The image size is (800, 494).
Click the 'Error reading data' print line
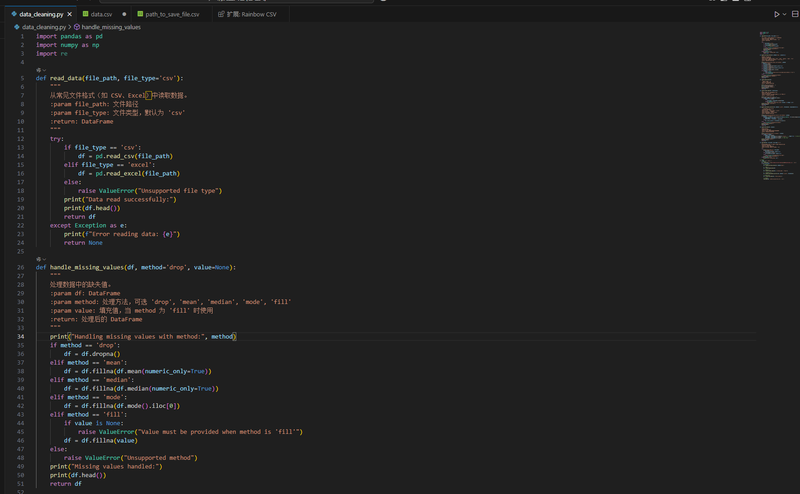click(121, 234)
